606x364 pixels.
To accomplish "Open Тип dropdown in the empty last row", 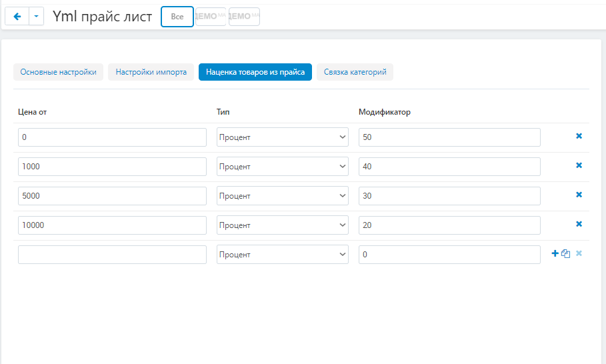I will [283, 255].
